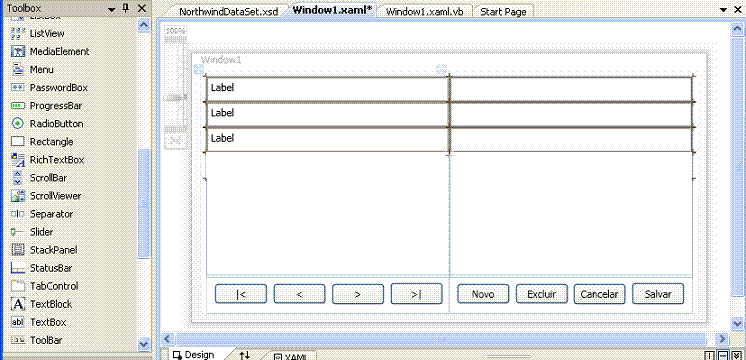Close the Toolbox panel
Viewport: 746px width, 360px height.
tap(142, 8)
